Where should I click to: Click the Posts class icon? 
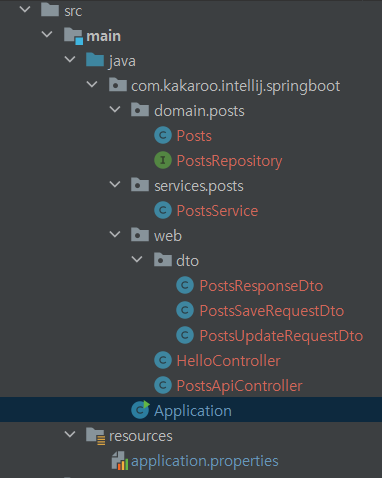click(163, 135)
